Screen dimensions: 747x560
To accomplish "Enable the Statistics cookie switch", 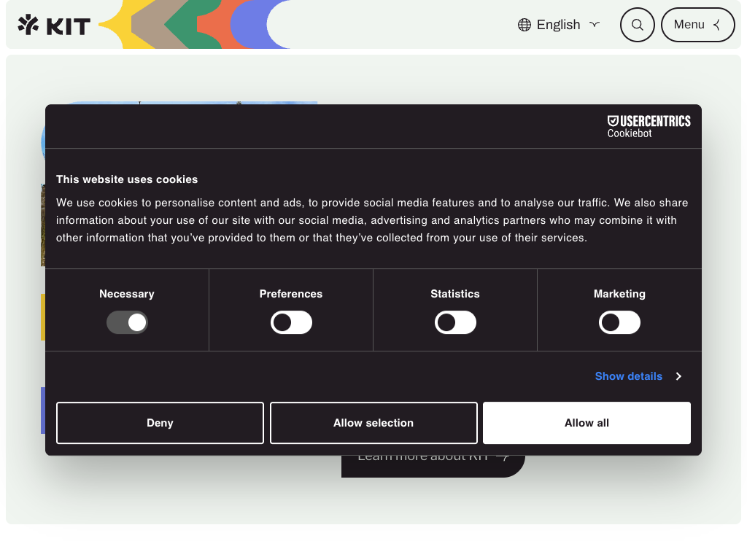I will click(x=455, y=322).
